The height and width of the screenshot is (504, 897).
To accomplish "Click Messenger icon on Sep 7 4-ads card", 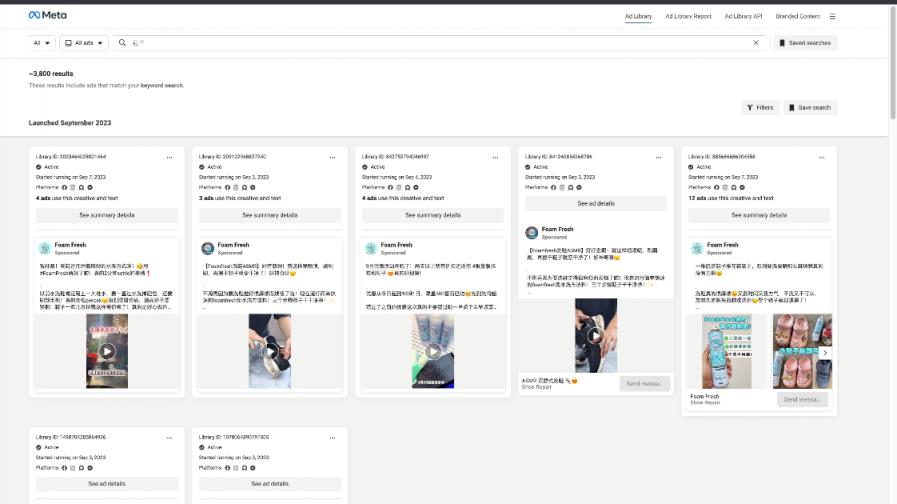I will click(90, 188).
